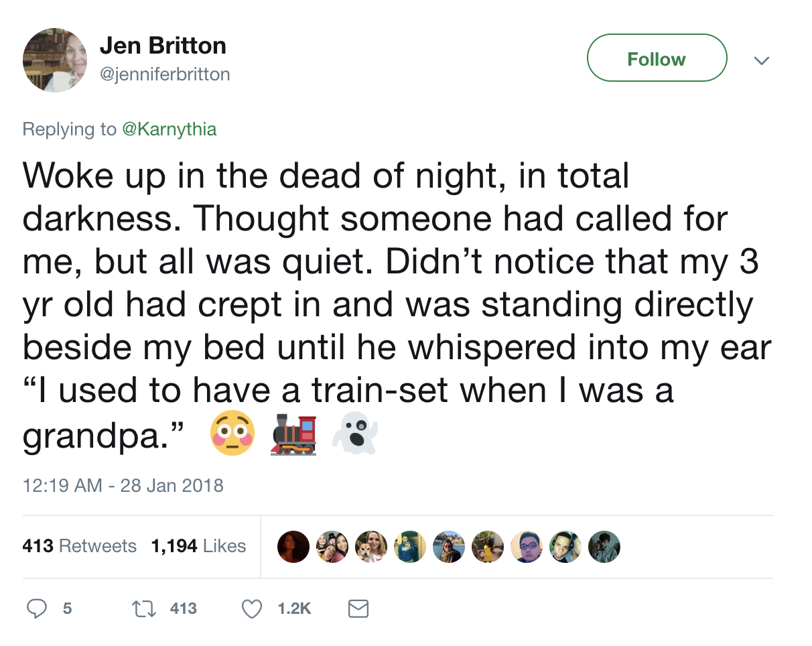Click the envelope direct message icon
The width and height of the screenshot is (812, 646).
click(358, 608)
